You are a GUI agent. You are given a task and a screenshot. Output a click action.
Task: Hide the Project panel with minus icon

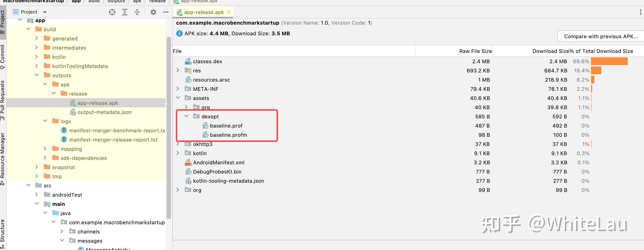166,12
